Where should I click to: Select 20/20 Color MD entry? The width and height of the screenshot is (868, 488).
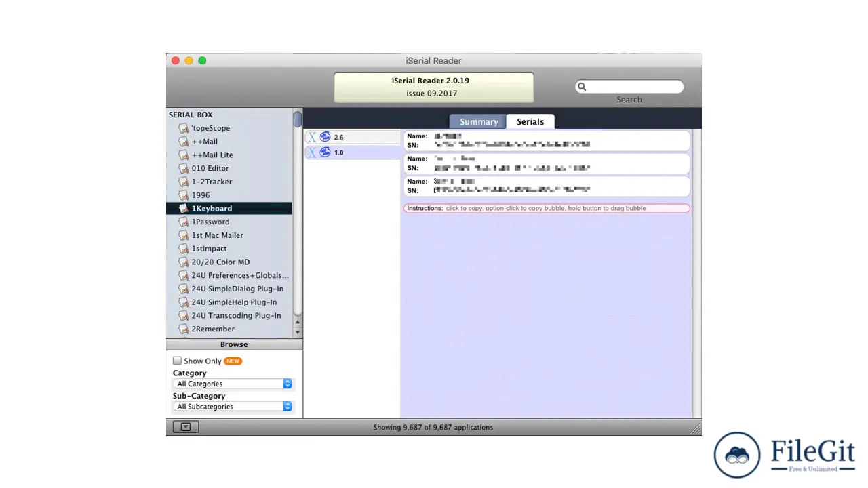click(x=229, y=262)
